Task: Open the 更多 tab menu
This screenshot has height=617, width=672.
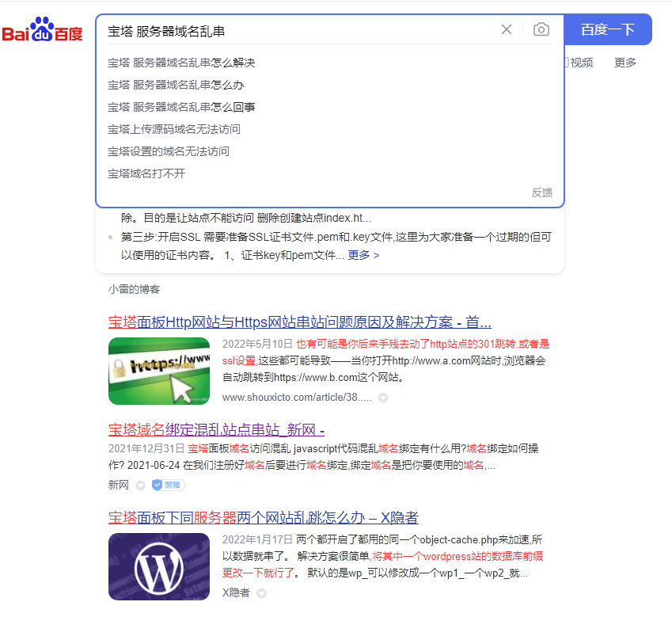Action: (x=625, y=63)
